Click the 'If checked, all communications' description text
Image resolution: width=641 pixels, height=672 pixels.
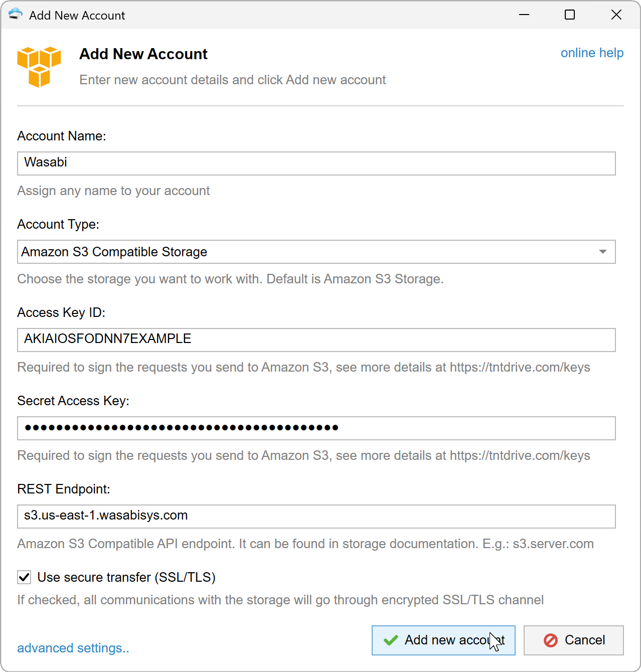pos(280,600)
